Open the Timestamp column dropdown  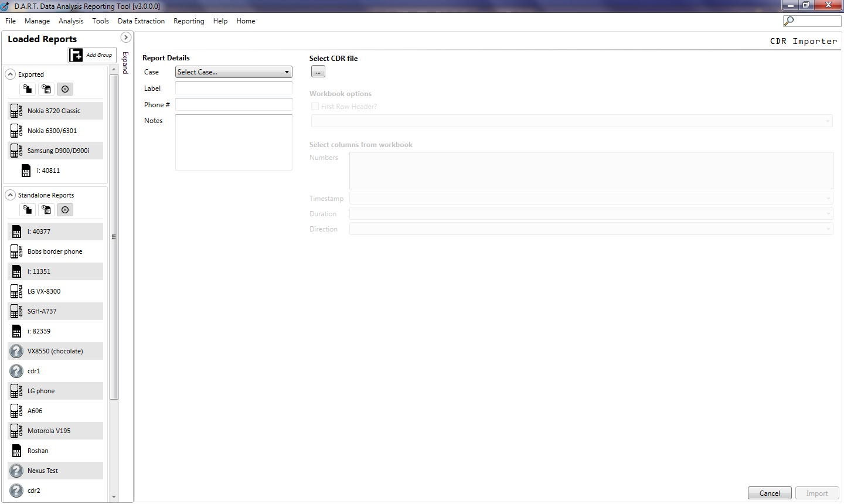pyautogui.click(x=591, y=198)
